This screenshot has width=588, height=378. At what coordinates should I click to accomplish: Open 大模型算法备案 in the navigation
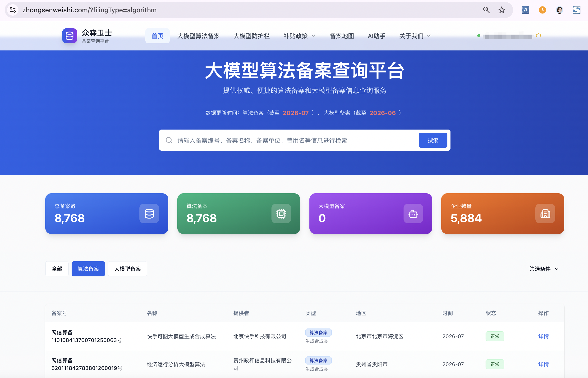pos(198,36)
